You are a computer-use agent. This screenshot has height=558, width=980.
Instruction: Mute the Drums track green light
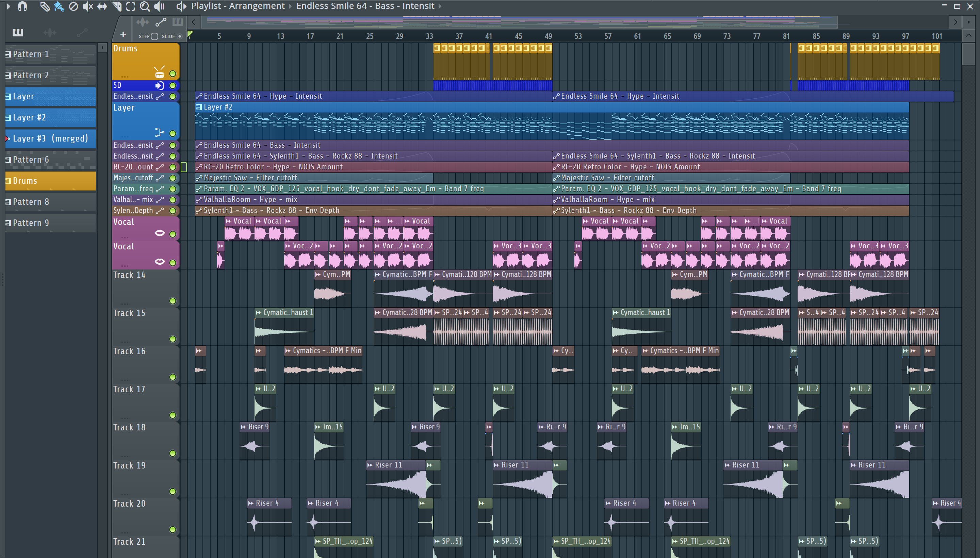click(173, 73)
